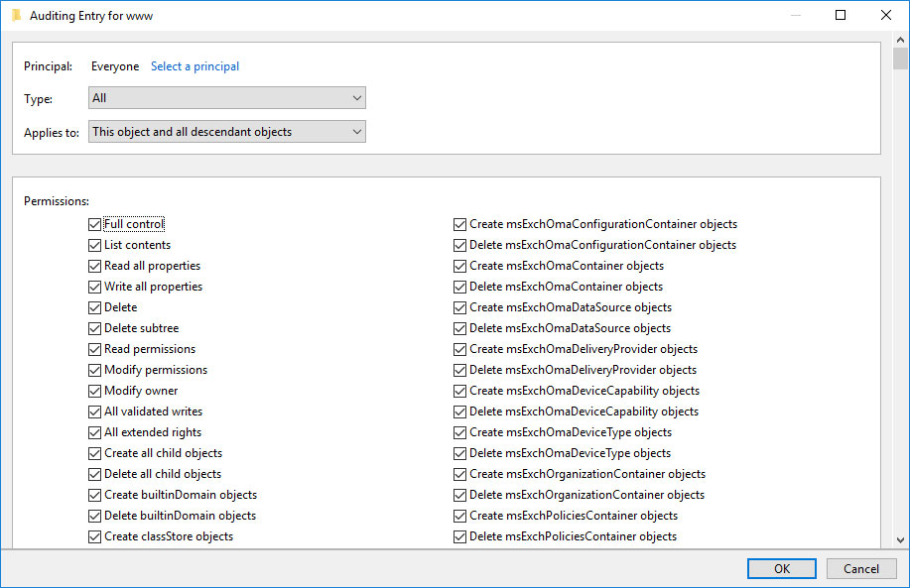The width and height of the screenshot is (910, 588).
Task: Click the vertical scrollbar thumb
Action: click(900, 59)
